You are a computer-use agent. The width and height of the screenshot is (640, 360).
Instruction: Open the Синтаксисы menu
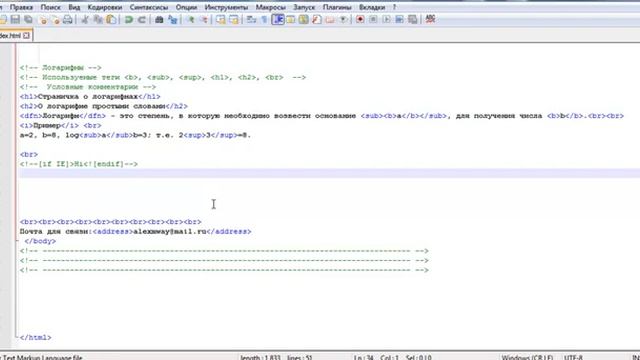(149, 7)
